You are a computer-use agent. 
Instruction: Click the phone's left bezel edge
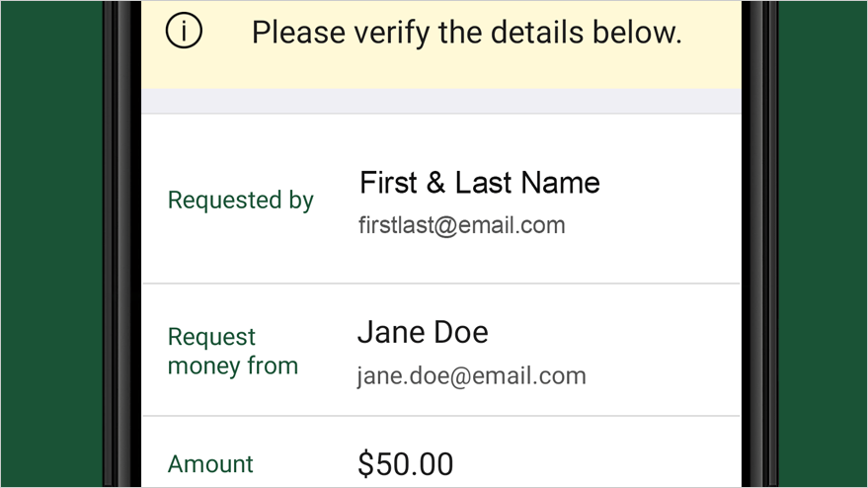point(121,244)
